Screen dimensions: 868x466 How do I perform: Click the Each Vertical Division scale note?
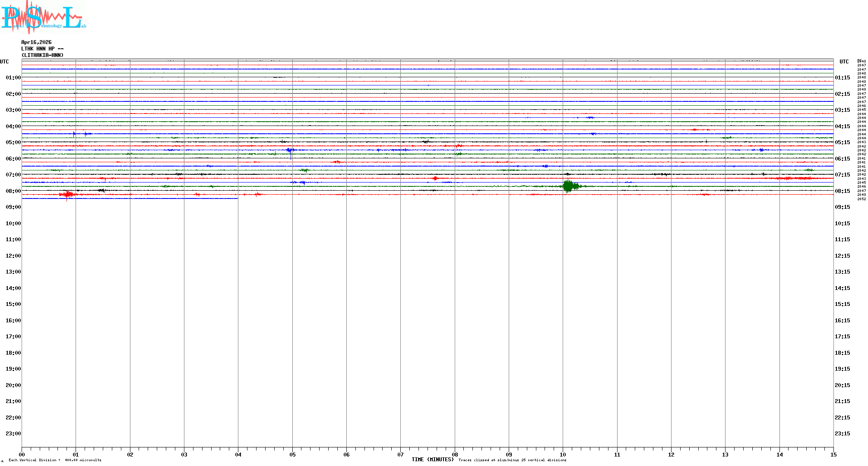click(x=55, y=460)
